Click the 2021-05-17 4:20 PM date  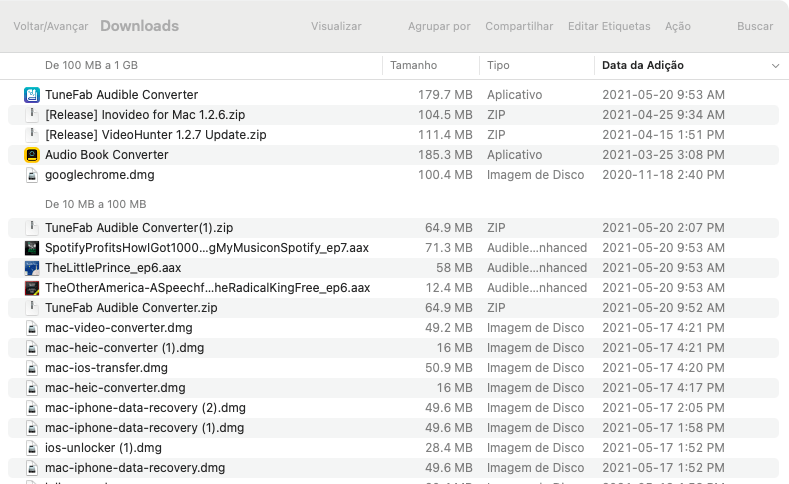coord(663,368)
